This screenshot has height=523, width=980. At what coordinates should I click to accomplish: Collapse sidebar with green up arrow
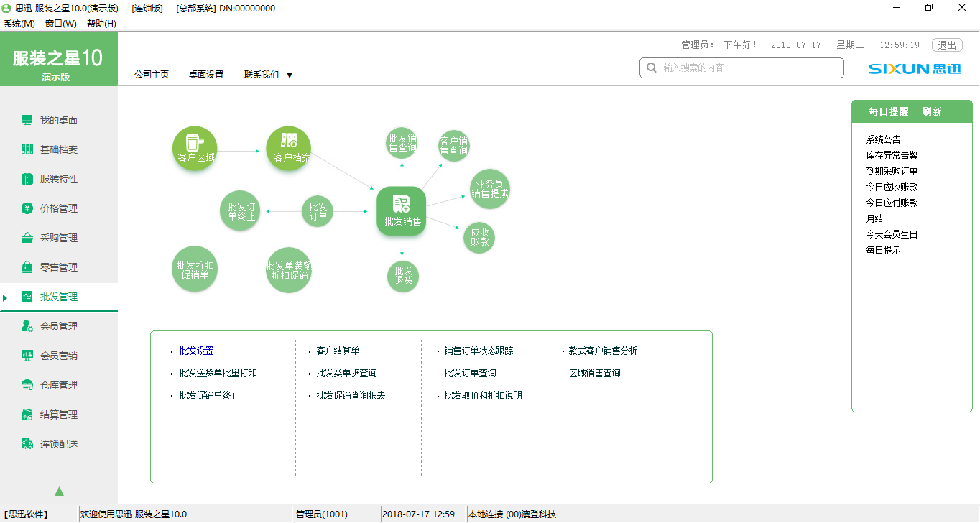(59, 491)
